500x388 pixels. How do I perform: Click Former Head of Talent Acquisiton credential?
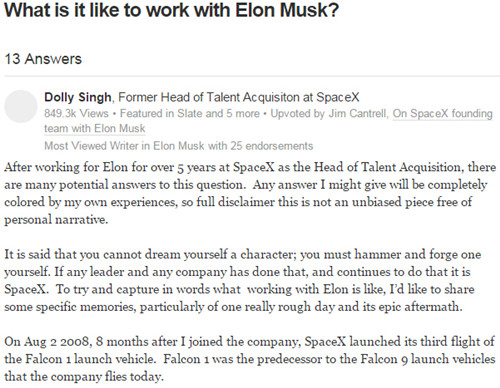(x=239, y=97)
